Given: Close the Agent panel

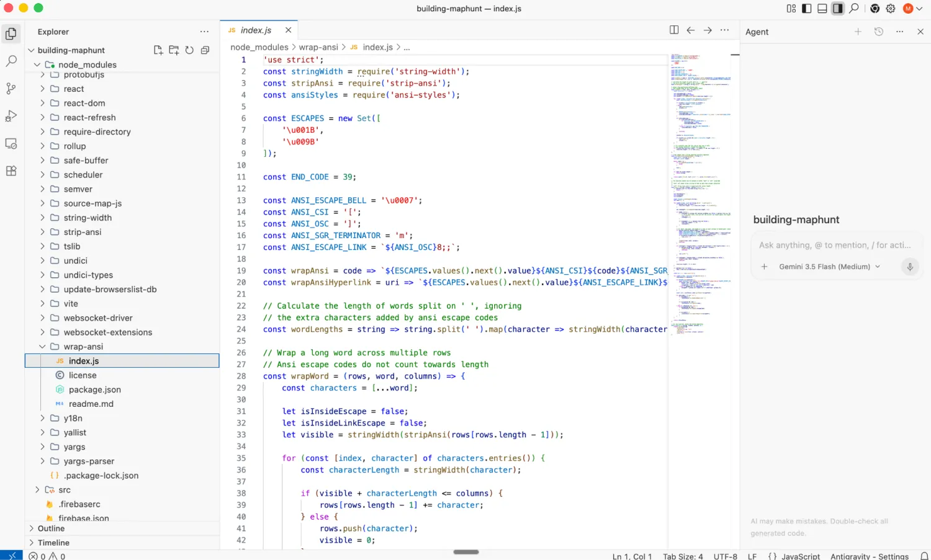Looking at the screenshot, I should tap(920, 32).
